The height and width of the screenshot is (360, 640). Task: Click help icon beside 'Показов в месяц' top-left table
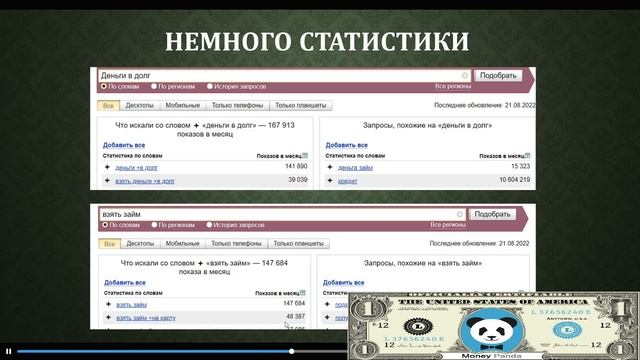tap(305, 156)
